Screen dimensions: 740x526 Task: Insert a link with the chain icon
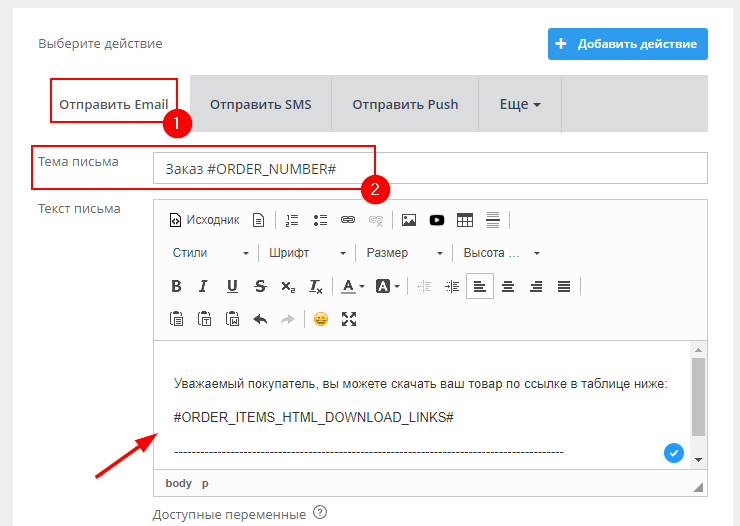(348, 220)
